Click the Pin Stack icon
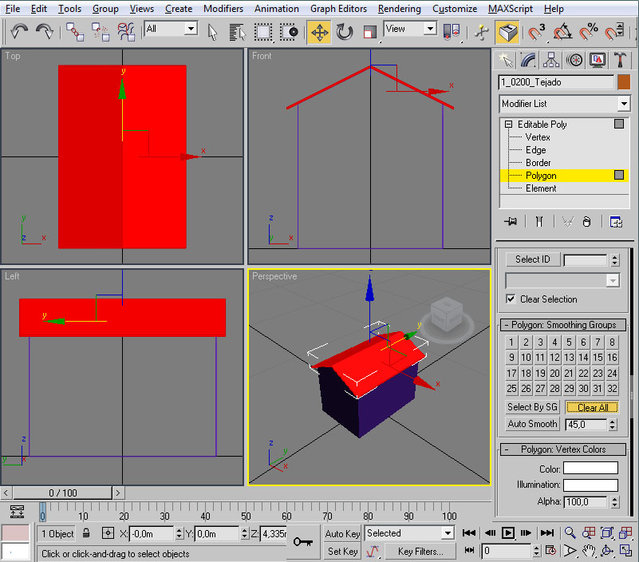Screen dimensions: 639x562 coord(511,221)
